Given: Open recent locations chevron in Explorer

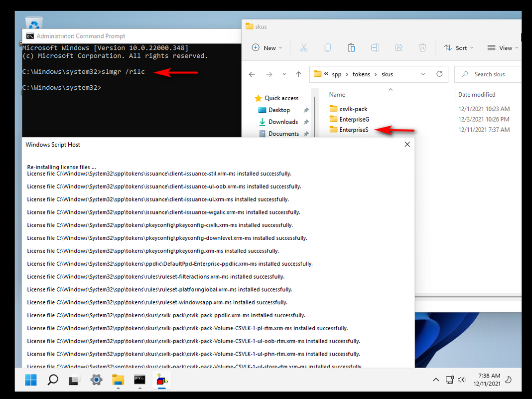Looking at the screenshot, I should coord(284,74).
